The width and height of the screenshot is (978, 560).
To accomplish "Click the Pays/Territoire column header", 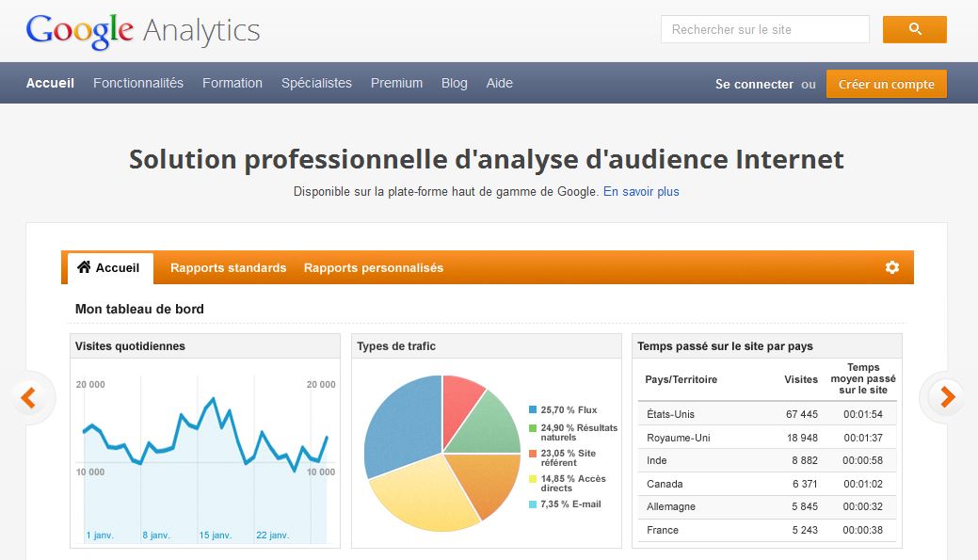I will click(681, 379).
